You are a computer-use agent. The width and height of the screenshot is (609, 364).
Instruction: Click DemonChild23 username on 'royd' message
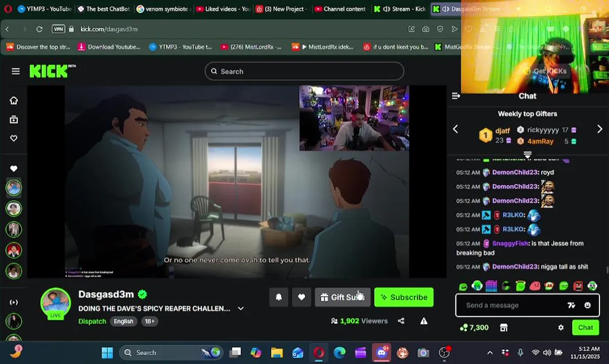pyautogui.click(x=515, y=172)
